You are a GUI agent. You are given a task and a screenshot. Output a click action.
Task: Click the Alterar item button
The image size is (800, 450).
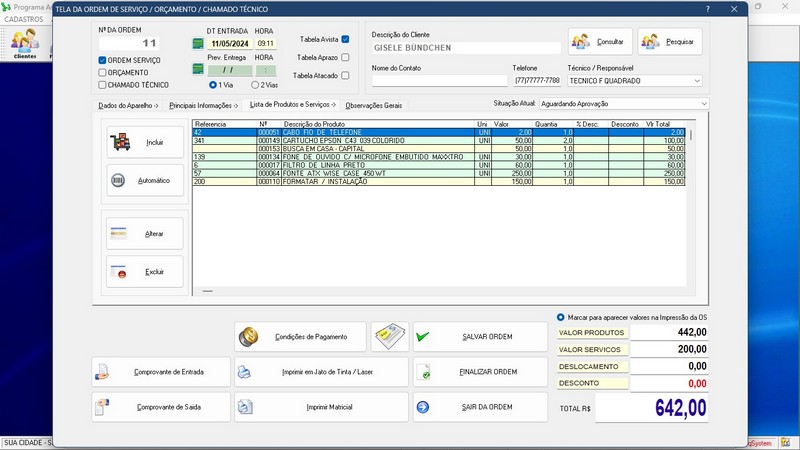click(x=145, y=234)
